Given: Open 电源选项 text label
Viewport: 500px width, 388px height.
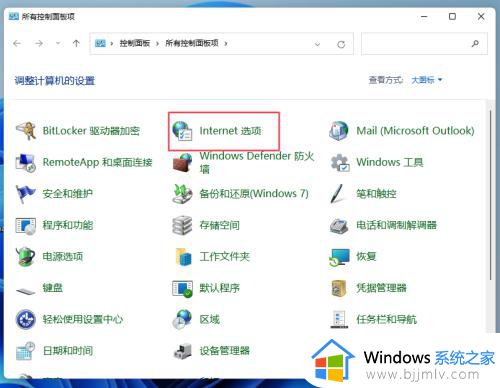Looking at the screenshot, I should pyautogui.click(x=63, y=257).
